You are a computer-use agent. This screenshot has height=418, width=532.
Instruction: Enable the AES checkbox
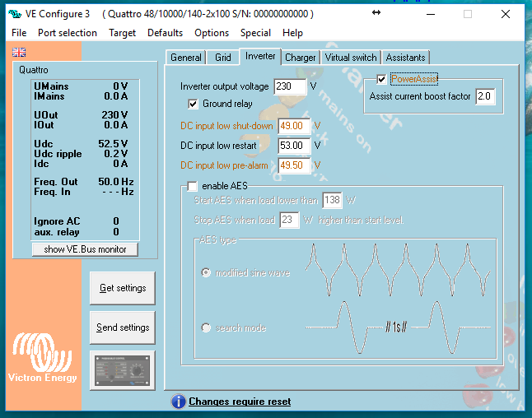193,186
